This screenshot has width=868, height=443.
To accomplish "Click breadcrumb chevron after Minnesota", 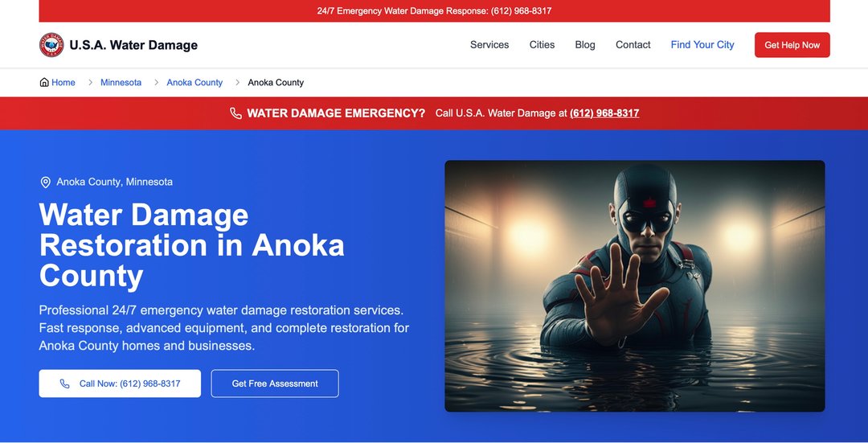I will 156,83.
